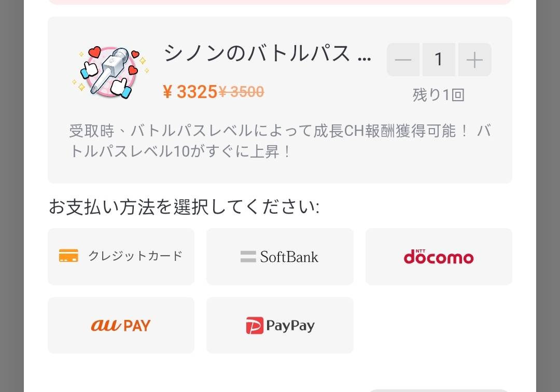The image size is (560, 392).
Task: Decrease quantity with the minus button
Action: pyautogui.click(x=403, y=60)
